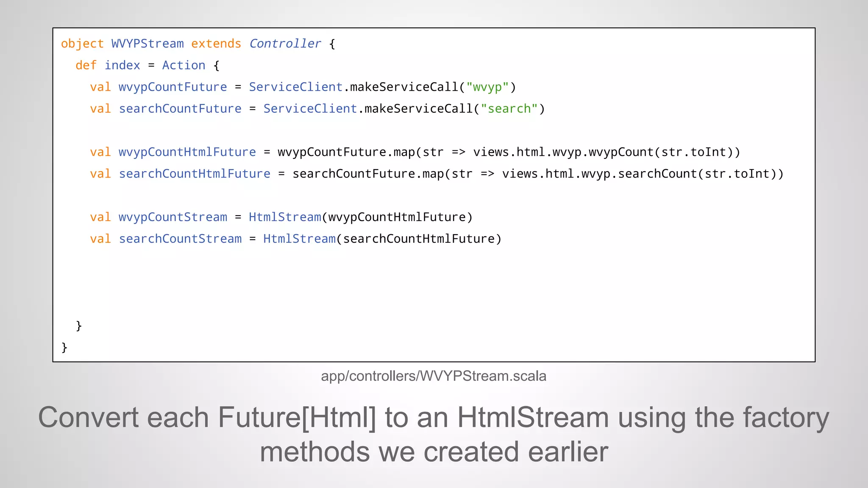868x488 pixels.
Task: Click 'HtmlStream' on the wvypCountStream line
Action: [285, 217]
